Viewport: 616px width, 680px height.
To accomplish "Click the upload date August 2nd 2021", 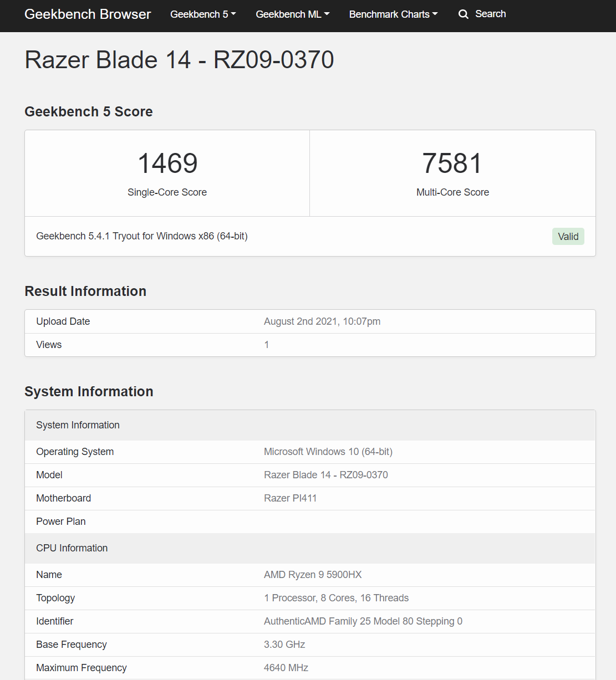I will pyautogui.click(x=322, y=321).
